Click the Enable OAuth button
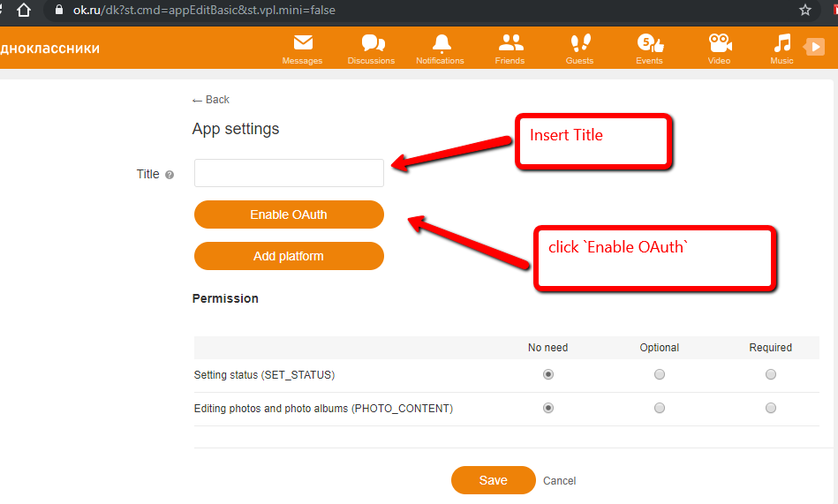The height and width of the screenshot is (504, 838). (289, 214)
